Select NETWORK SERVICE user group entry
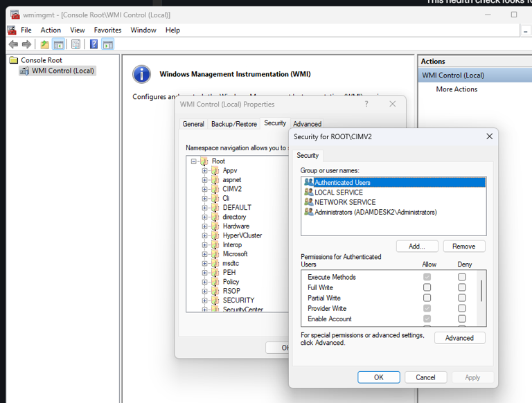 345,202
